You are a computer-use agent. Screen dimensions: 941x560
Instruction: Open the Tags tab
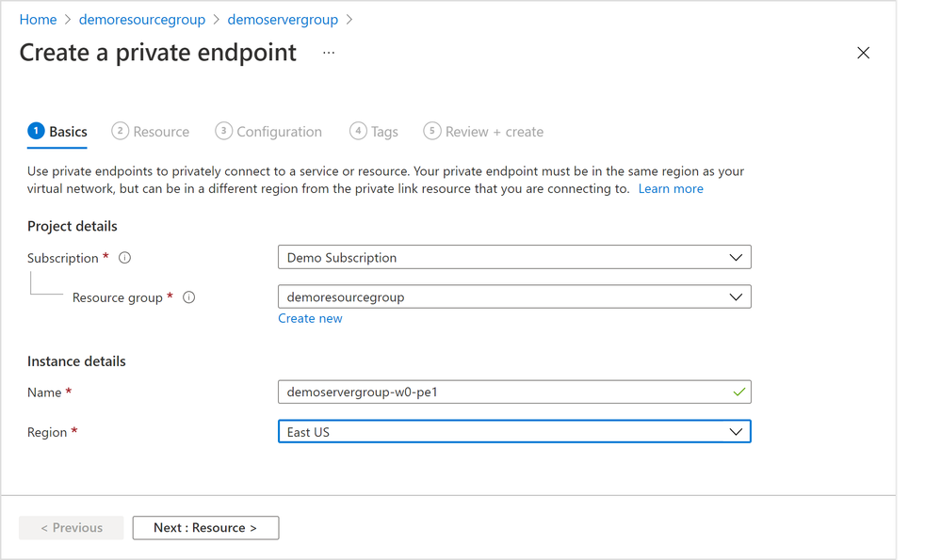tap(374, 132)
